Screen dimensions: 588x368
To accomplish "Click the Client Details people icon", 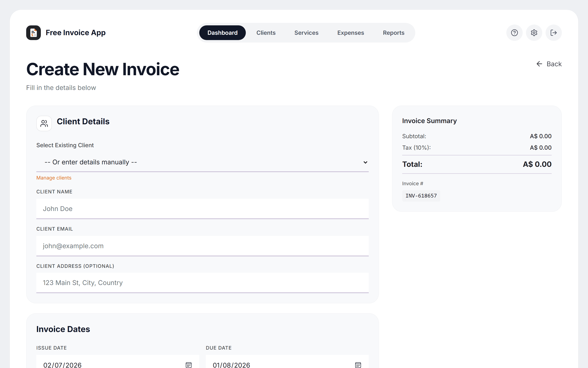I will (44, 123).
